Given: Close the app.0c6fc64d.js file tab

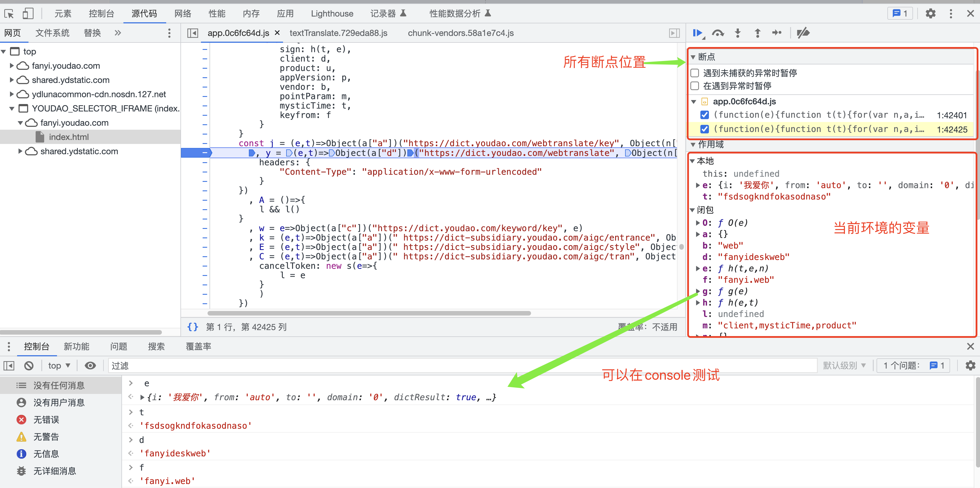Looking at the screenshot, I should [x=277, y=33].
